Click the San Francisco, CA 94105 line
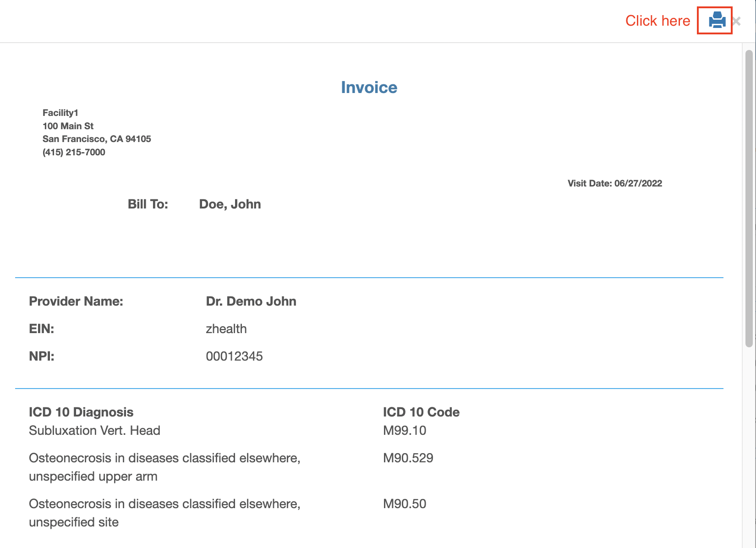The image size is (756, 548). click(97, 139)
